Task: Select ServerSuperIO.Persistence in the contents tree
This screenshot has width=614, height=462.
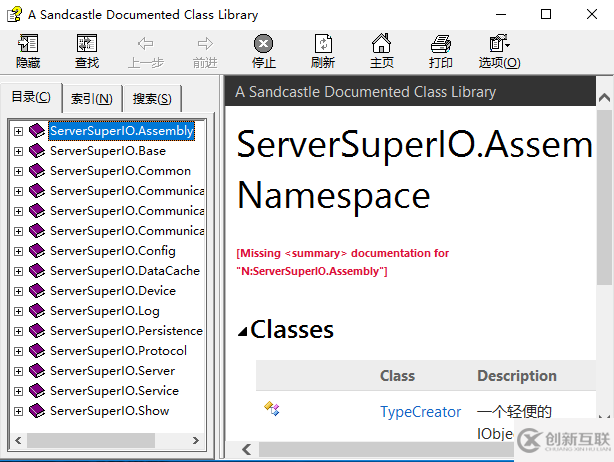Action: tap(126, 331)
